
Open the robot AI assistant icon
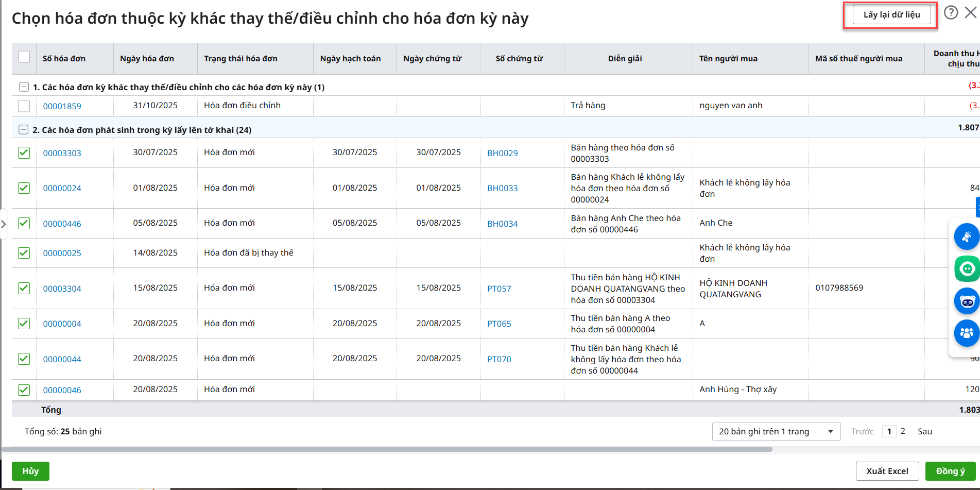[966, 301]
